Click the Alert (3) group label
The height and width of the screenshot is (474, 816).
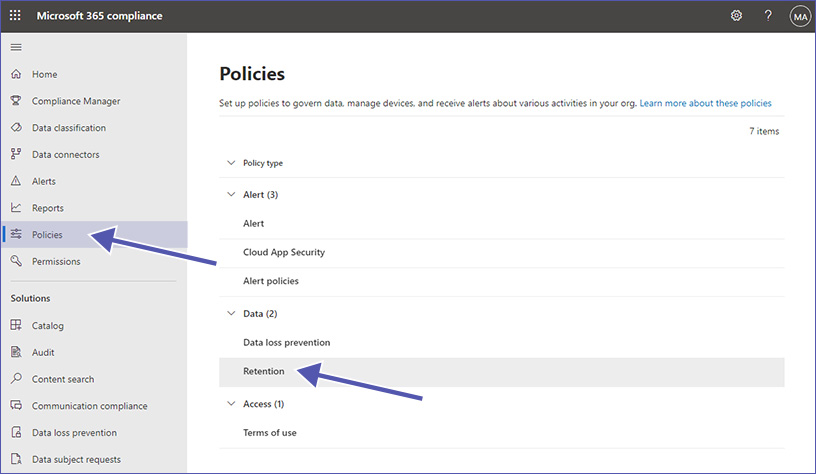pos(261,195)
